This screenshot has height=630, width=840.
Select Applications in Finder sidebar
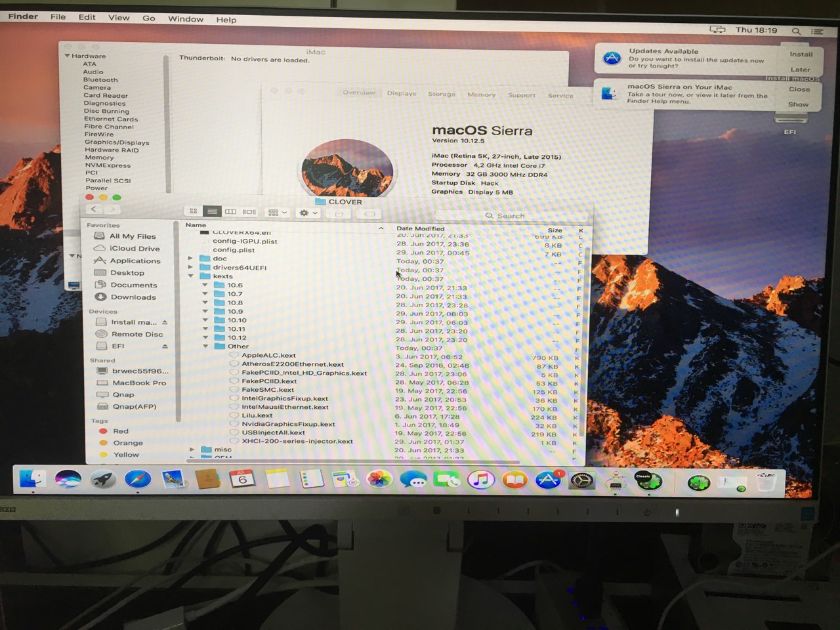coord(135,261)
